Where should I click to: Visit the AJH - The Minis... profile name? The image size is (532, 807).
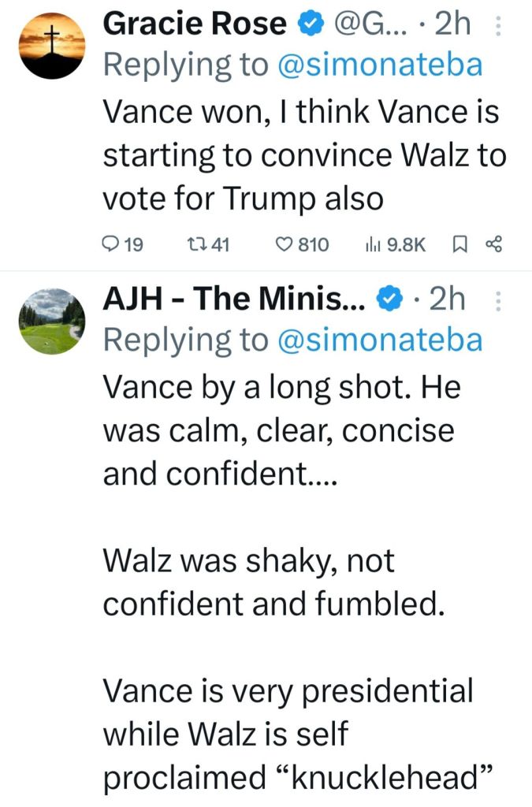tap(236, 300)
